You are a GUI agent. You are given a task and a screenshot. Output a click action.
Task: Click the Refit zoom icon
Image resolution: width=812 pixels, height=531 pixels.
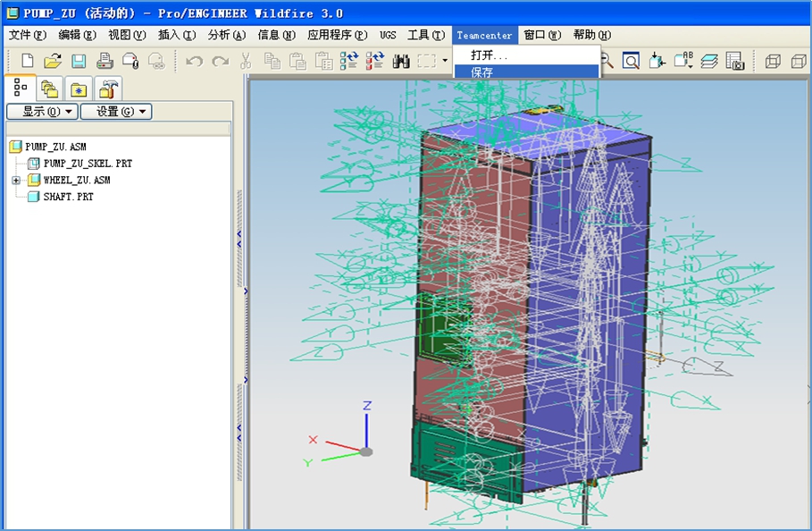point(631,61)
